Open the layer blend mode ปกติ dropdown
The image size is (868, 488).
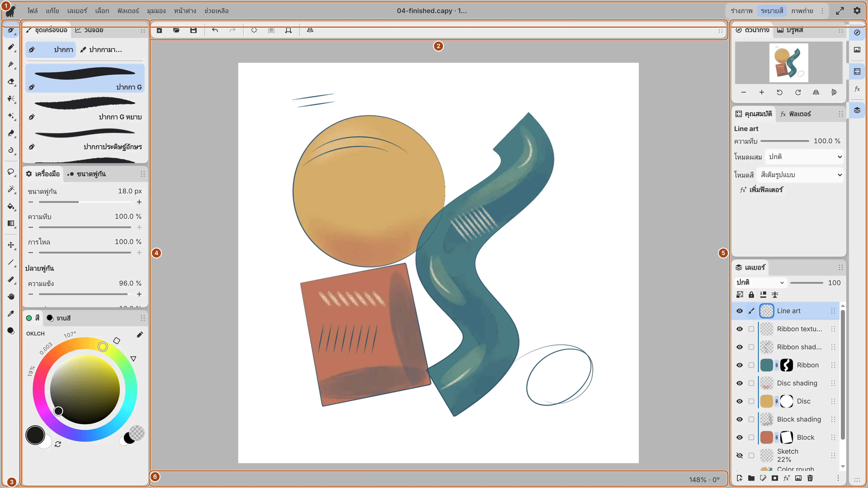pos(760,283)
